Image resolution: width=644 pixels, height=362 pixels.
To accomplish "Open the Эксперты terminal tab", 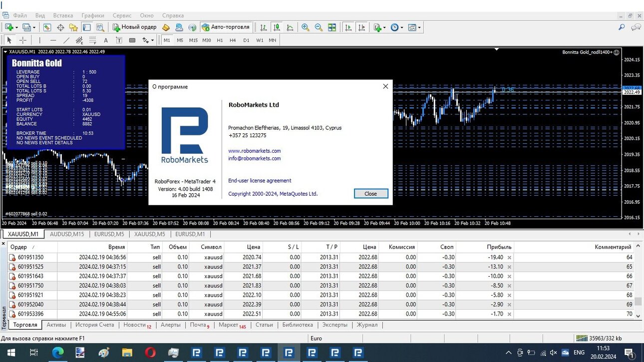I will pos(334,325).
